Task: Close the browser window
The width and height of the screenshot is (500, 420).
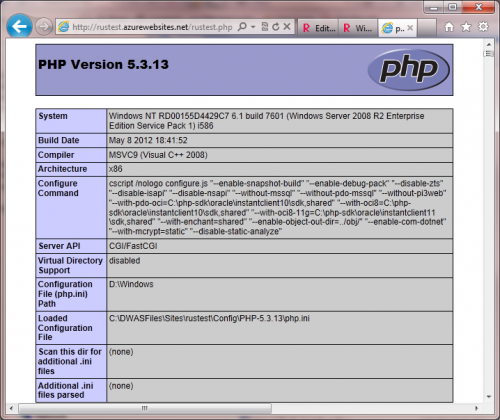Action: coord(478,7)
